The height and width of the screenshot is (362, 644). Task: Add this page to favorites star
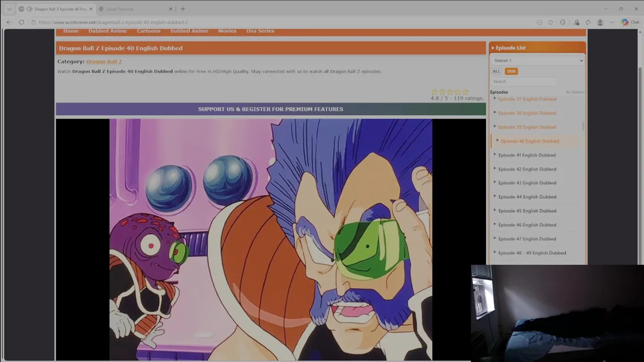tap(550, 22)
